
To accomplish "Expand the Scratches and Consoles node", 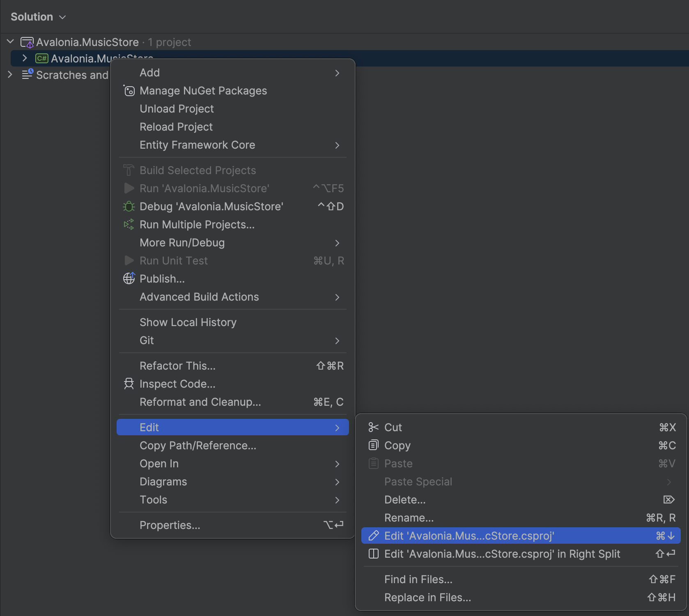I will tap(10, 75).
